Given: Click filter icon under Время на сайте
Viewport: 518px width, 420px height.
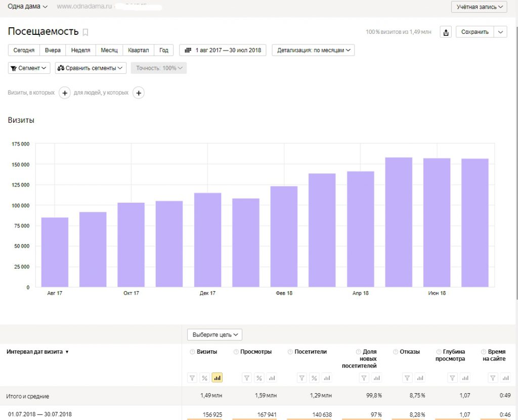Looking at the screenshot, I should tap(493, 378).
